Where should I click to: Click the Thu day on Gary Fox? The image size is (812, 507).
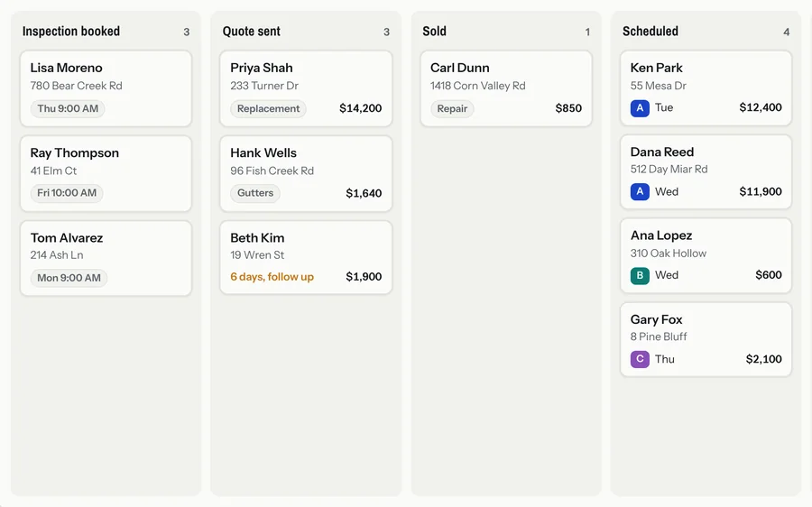(x=664, y=359)
